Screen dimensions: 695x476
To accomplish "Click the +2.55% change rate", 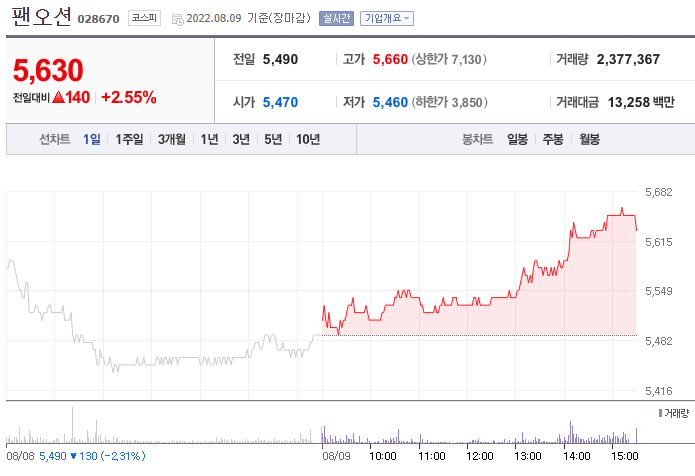I will pos(129,97).
